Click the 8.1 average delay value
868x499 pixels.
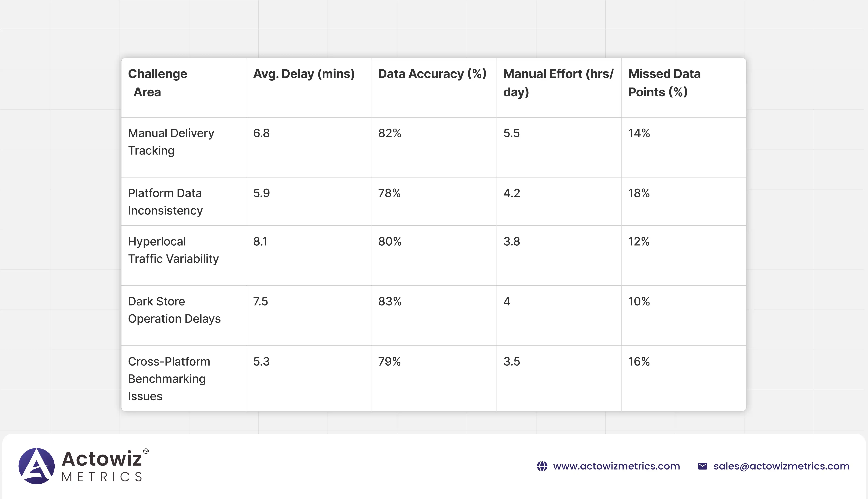click(260, 242)
